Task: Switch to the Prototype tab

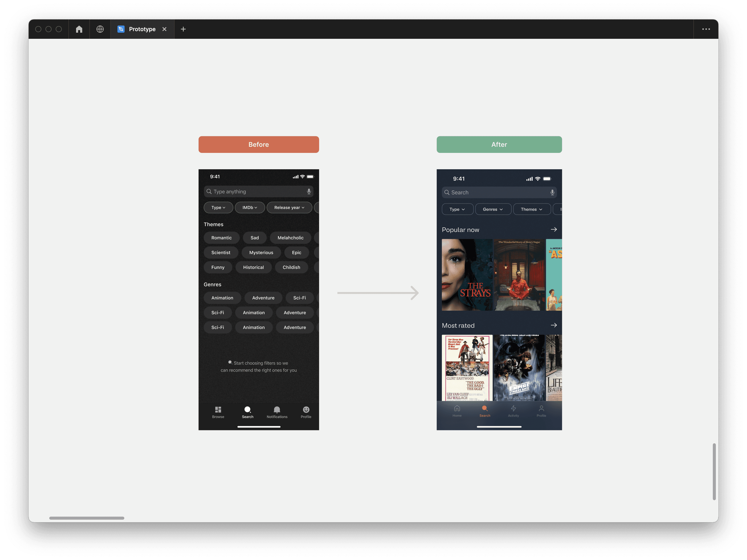Action: click(x=142, y=29)
